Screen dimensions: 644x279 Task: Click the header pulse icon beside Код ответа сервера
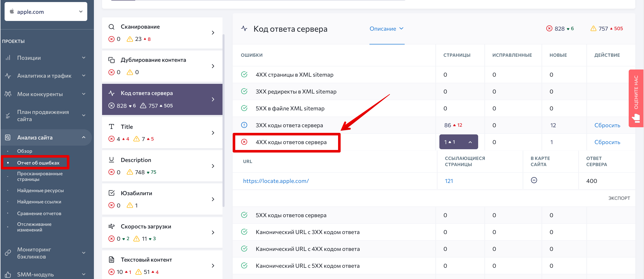pos(244,29)
